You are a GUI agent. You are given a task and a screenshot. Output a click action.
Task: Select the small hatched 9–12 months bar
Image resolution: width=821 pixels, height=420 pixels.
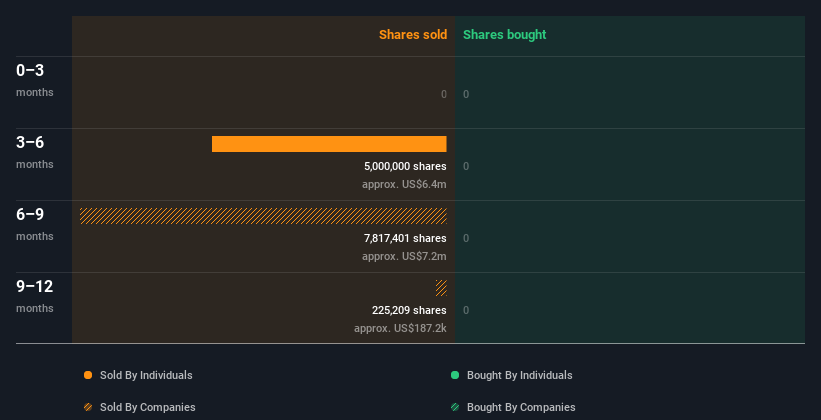(441, 288)
